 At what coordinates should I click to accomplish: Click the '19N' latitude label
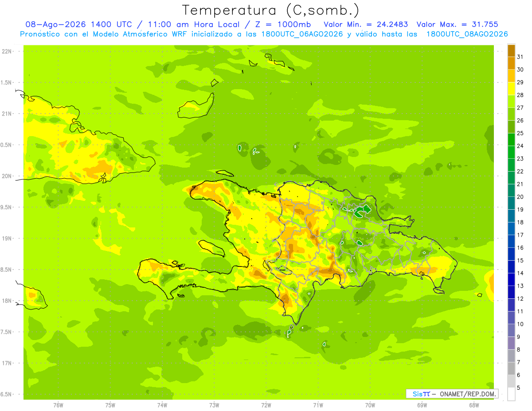(x=7, y=239)
